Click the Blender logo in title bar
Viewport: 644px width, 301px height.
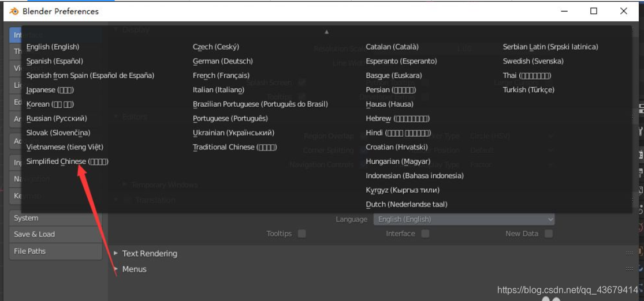14,11
